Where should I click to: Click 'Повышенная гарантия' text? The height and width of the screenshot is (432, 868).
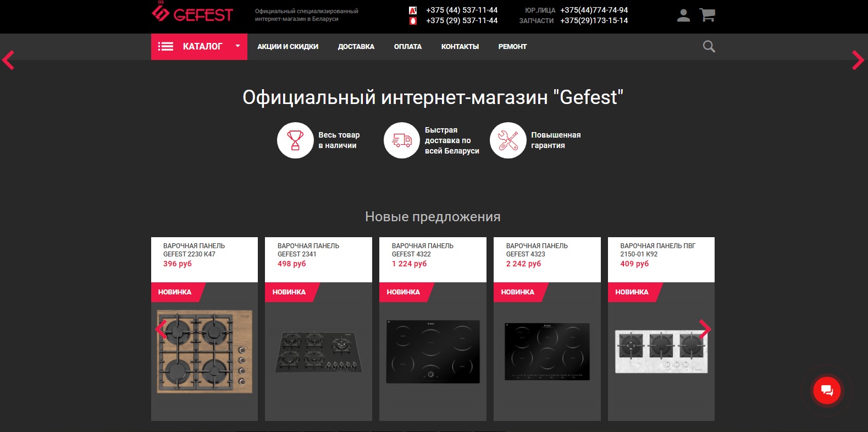pyautogui.click(x=556, y=140)
